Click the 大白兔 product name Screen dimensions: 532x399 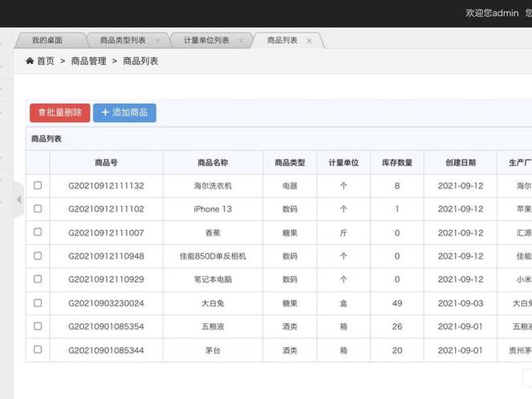[213, 303]
